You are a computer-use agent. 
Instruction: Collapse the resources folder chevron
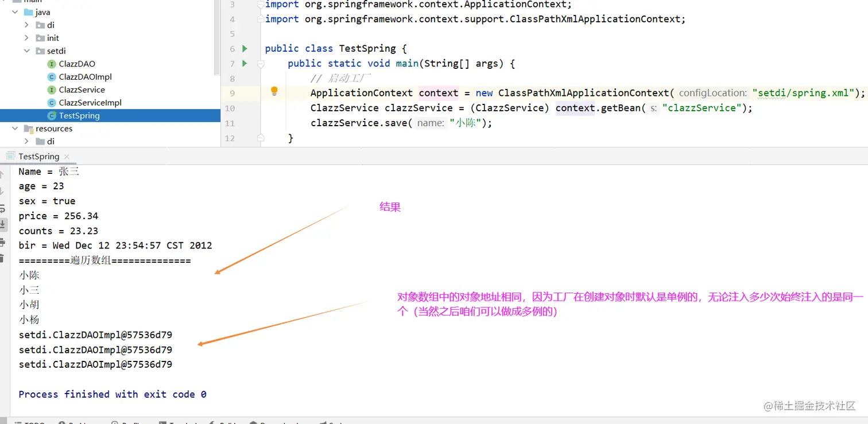(x=15, y=129)
